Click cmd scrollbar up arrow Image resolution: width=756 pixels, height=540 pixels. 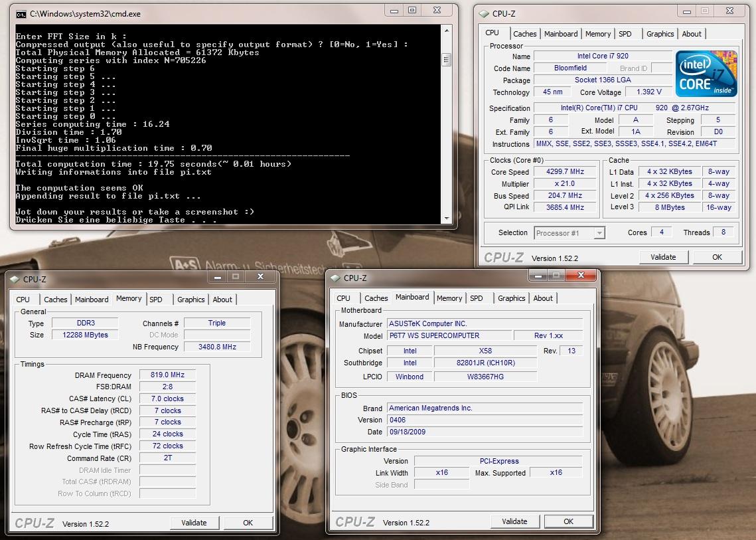pos(447,31)
